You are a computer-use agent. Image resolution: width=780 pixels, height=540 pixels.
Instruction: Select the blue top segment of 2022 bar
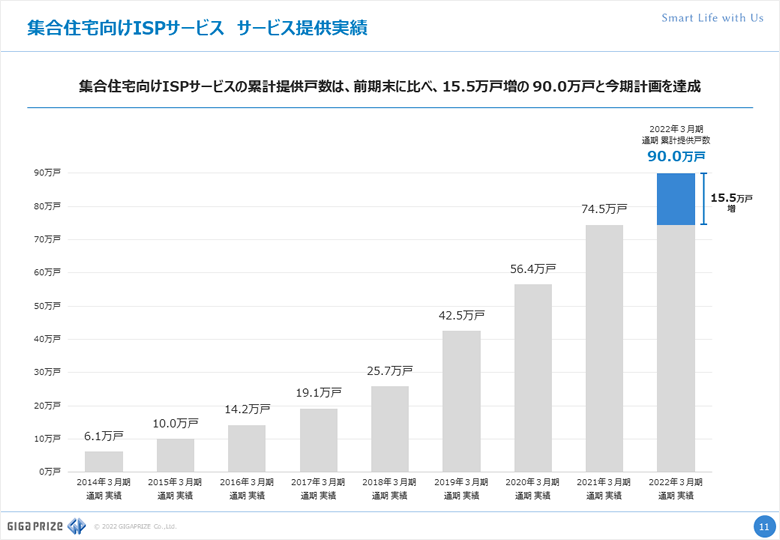(x=675, y=199)
